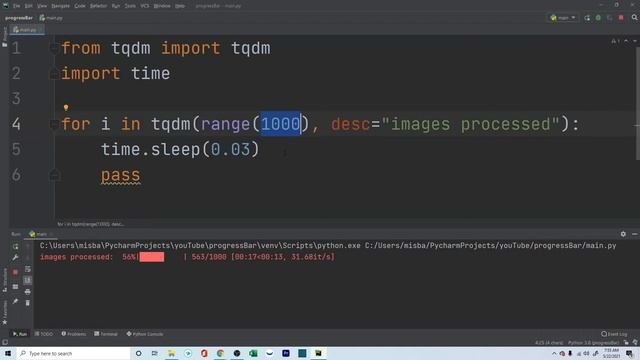Select the main.py editor tab
640x360 pixels.
(27, 30)
